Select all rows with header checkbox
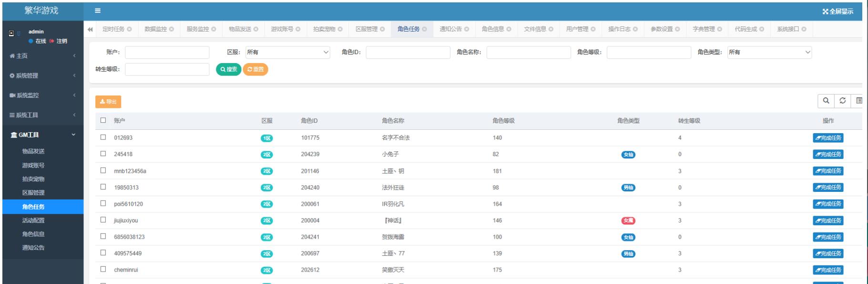Viewport: 868px width, 284px height. (x=103, y=121)
